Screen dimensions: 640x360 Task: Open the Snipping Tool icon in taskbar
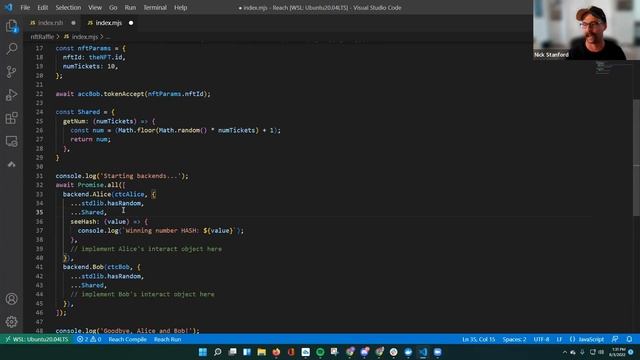tap(335, 352)
